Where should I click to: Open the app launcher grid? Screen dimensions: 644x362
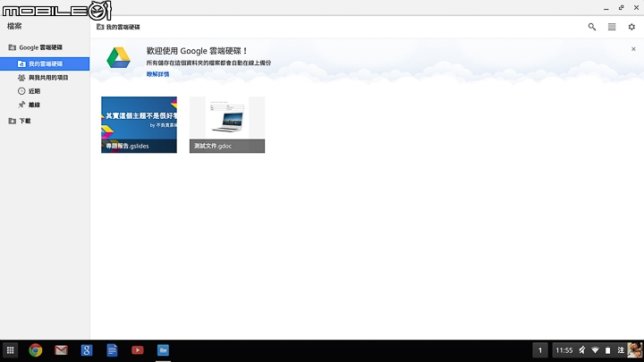[10, 350]
